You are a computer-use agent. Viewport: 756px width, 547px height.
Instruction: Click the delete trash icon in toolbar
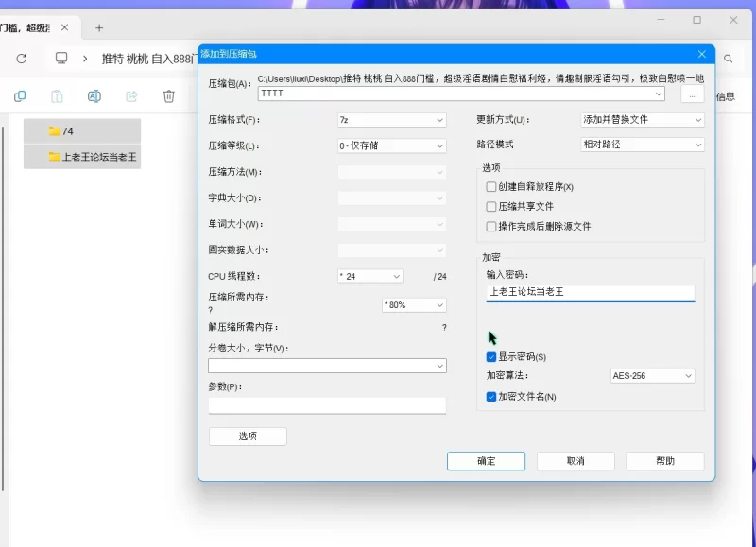[168, 95]
